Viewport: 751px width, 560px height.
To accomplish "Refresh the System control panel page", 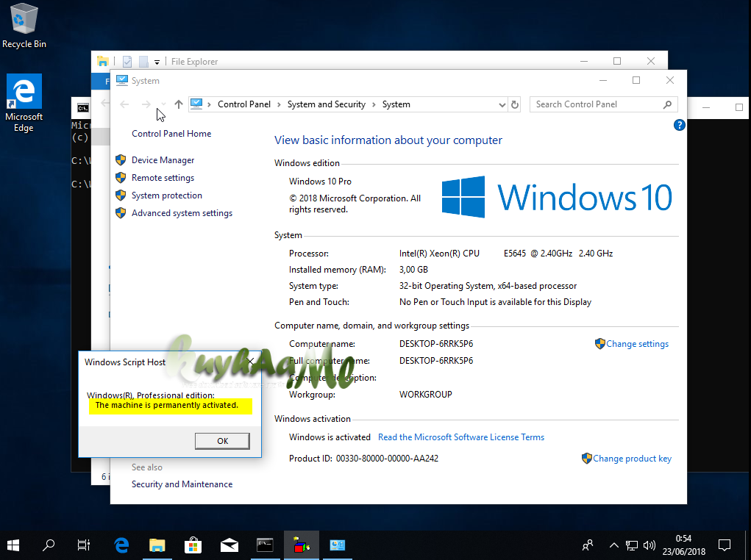I will pos(515,104).
